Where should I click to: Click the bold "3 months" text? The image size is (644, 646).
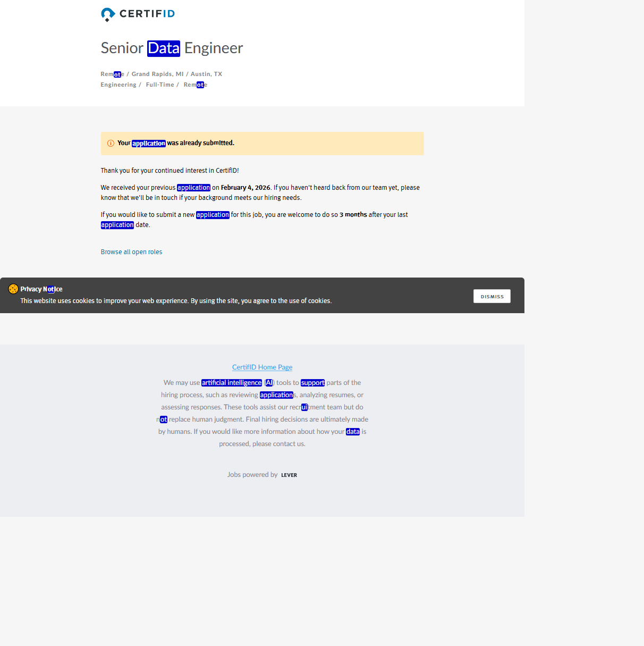point(353,215)
